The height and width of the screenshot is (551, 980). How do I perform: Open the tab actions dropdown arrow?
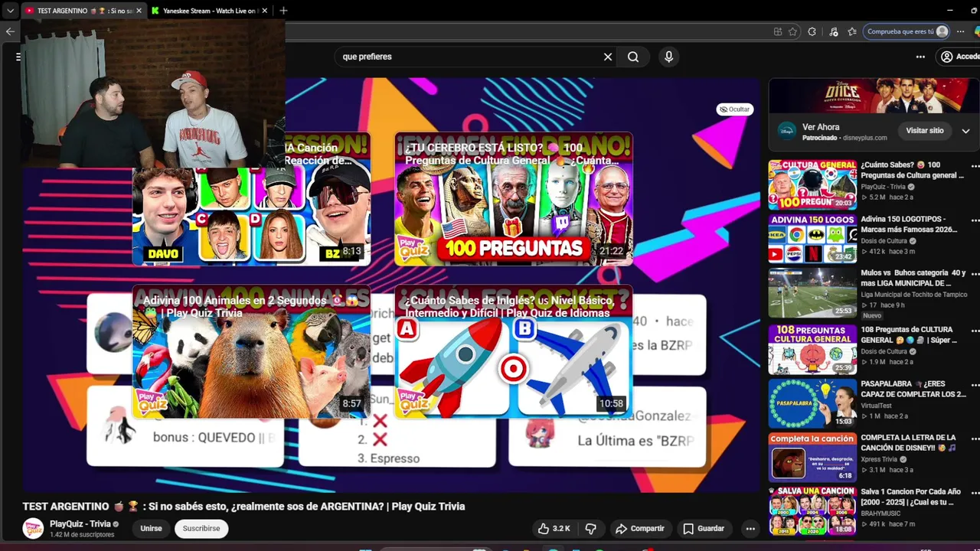(10, 11)
